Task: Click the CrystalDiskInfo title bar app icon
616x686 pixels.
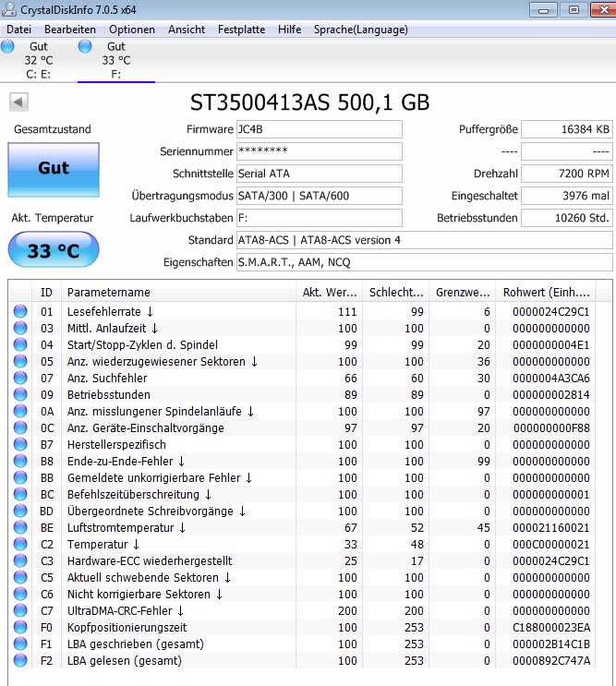Action: click(x=8, y=9)
